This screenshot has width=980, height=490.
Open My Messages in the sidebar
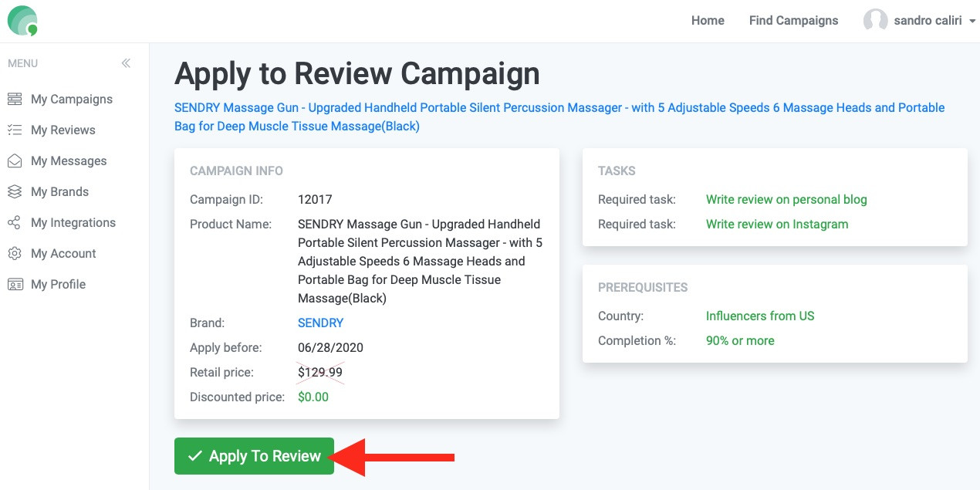click(69, 161)
